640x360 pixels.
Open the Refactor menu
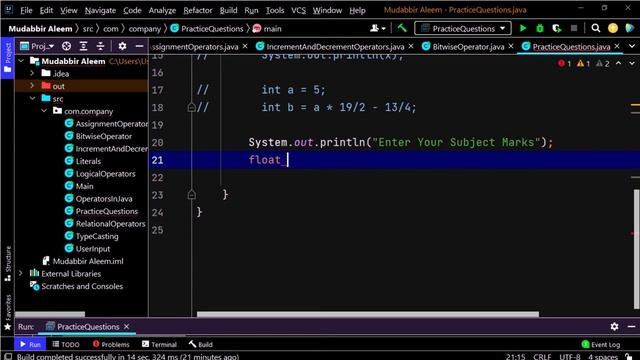click(198, 10)
